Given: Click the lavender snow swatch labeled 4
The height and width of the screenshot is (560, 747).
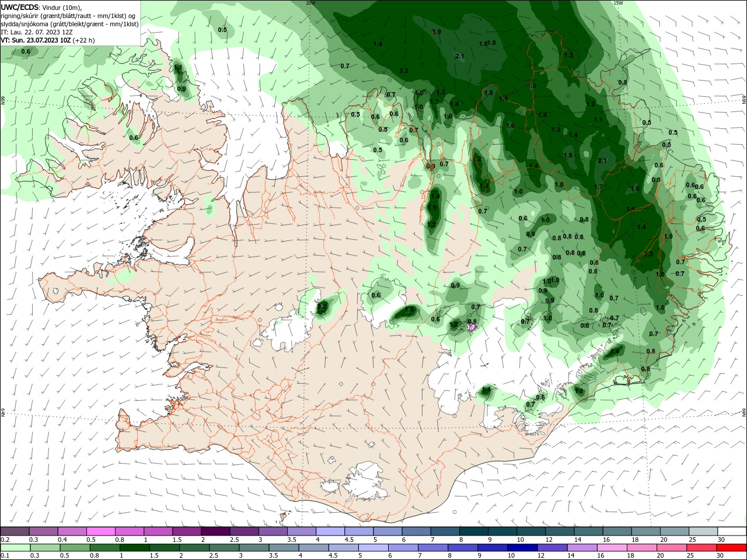Looking at the screenshot, I should point(330,531).
